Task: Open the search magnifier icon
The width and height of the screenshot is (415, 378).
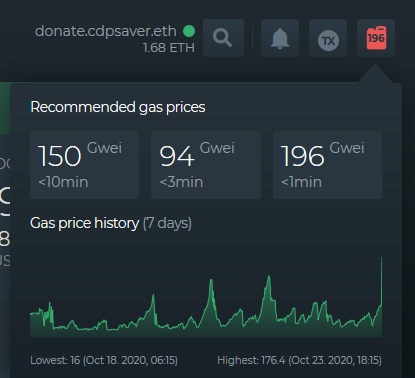Action: click(223, 38)
